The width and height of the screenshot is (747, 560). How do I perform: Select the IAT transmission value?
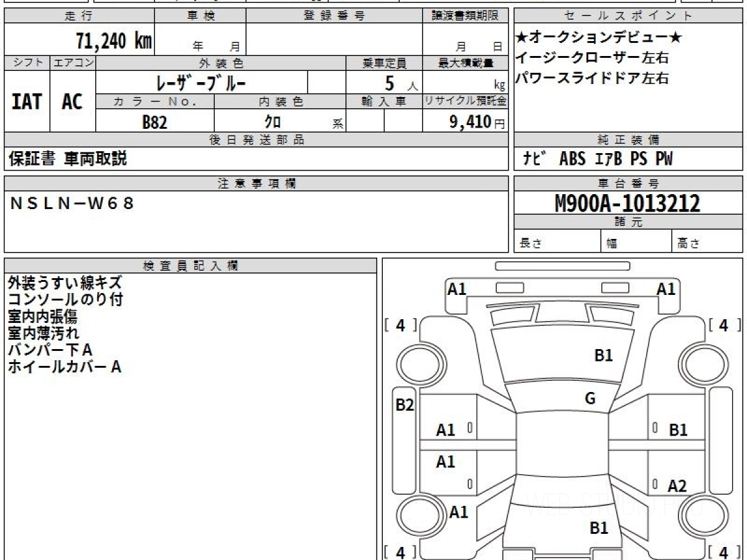[x=27, y=101]
